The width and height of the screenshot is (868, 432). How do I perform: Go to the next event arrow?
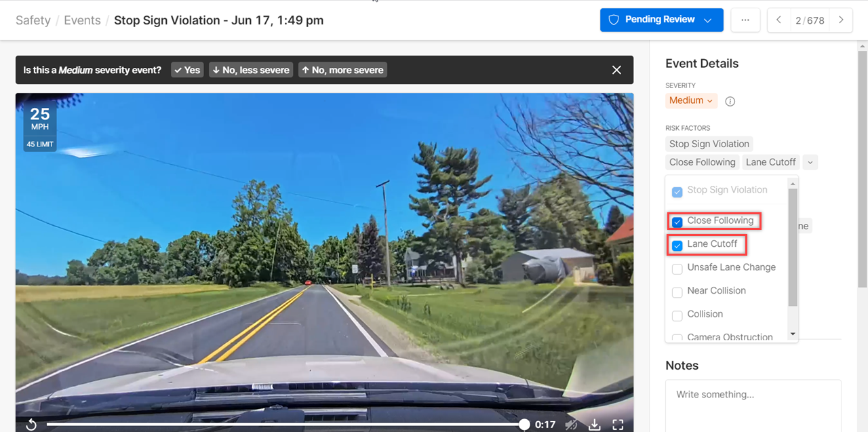pyautogui.click(x=841, y=20)
